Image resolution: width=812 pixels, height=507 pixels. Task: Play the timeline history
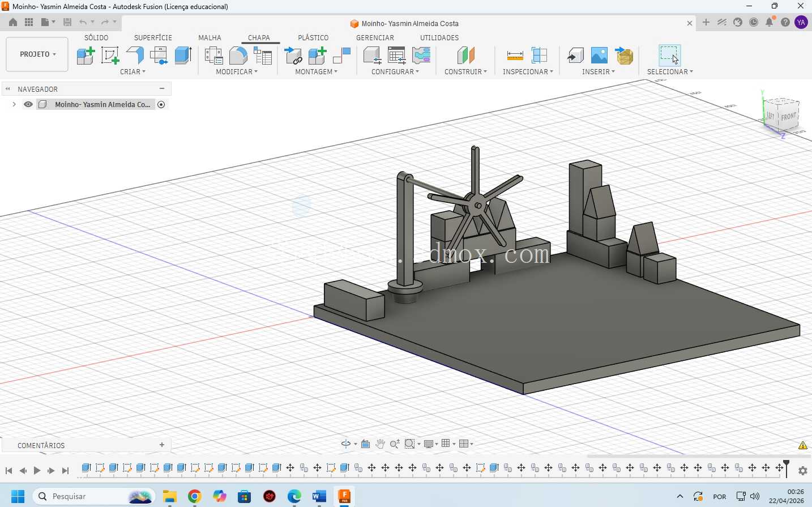pyautogui.click(x=37, y=471)
